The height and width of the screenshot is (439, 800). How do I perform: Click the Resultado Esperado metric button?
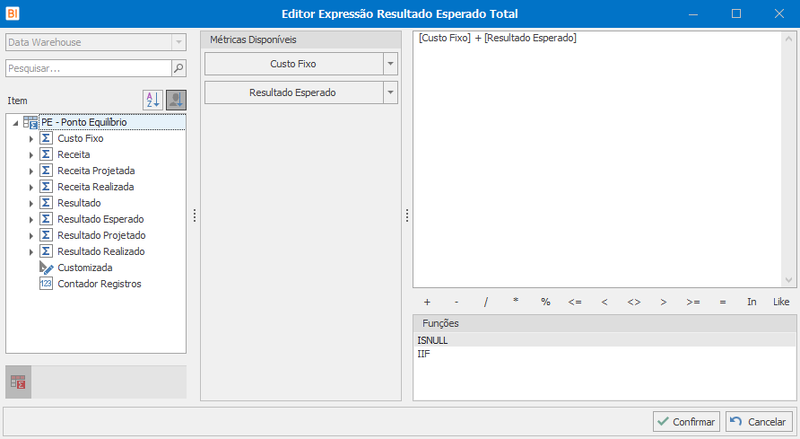[x=294, y=92]
